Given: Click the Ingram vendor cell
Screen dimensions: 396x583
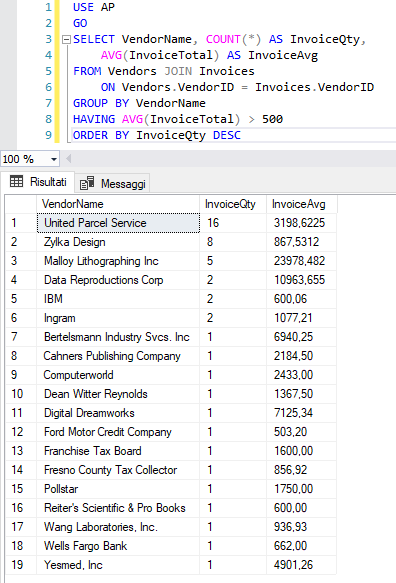Looking at the screenshot, I should point(118,318).
